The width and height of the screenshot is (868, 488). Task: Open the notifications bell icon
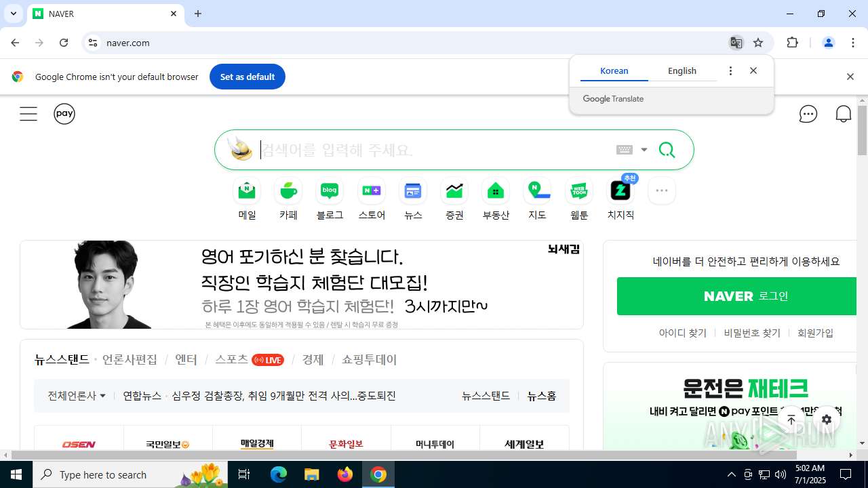[x=844, y=114]
